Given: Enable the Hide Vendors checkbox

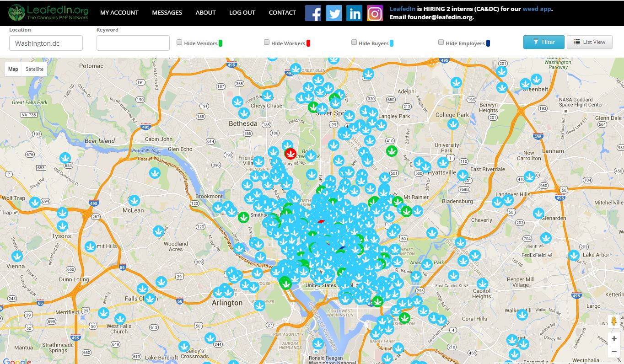Looking at the screenshot, I should [x=179, y=42].
